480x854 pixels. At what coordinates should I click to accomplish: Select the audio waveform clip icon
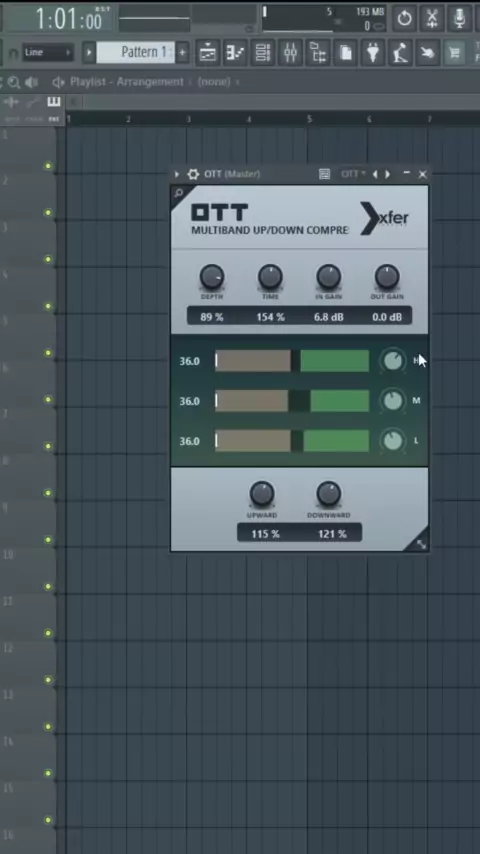pyautogui.click(x=11, y=102)
